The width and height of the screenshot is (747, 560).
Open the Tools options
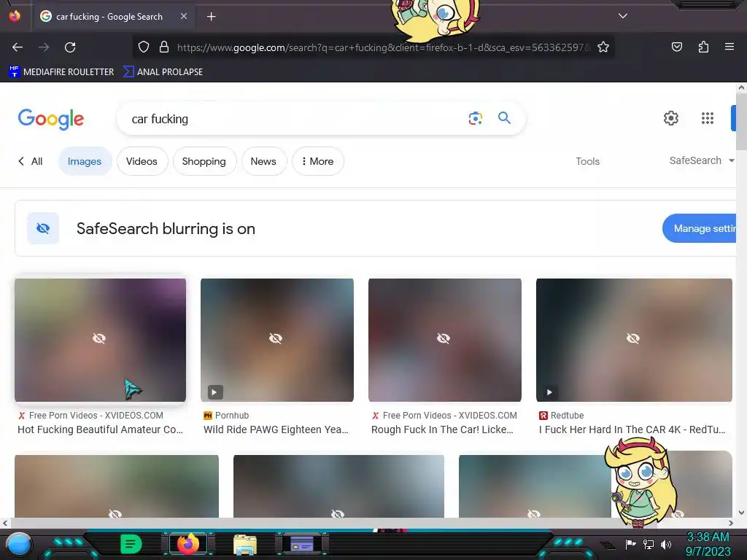(587, 161)
